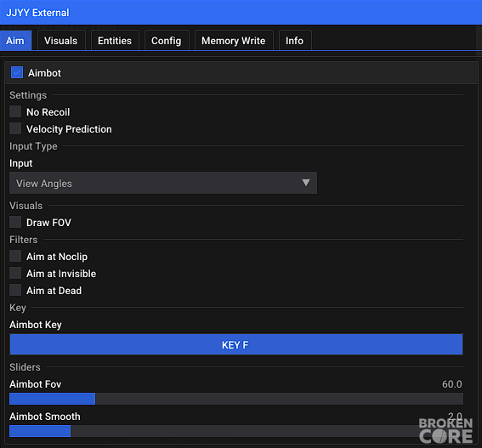Image resolution: width=482 pixels, height=448 pixels.
Task: Check Aim at Invisible filter
Action: (x=15, y=273)
